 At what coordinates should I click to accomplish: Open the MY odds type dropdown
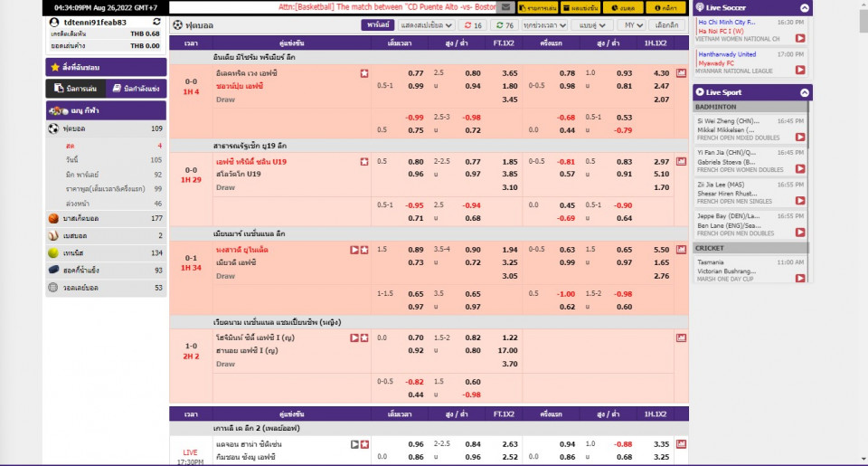(x=632, y=25)
